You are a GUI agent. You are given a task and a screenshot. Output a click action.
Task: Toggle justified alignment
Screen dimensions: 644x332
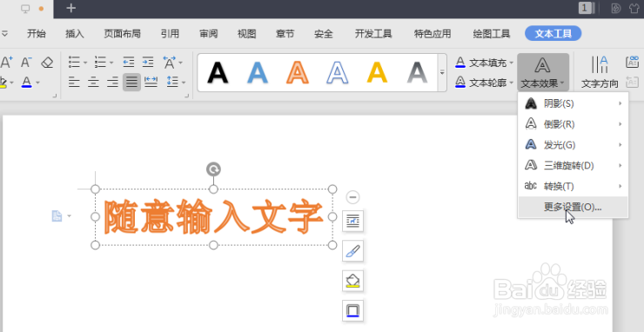[x=131, y=82]
